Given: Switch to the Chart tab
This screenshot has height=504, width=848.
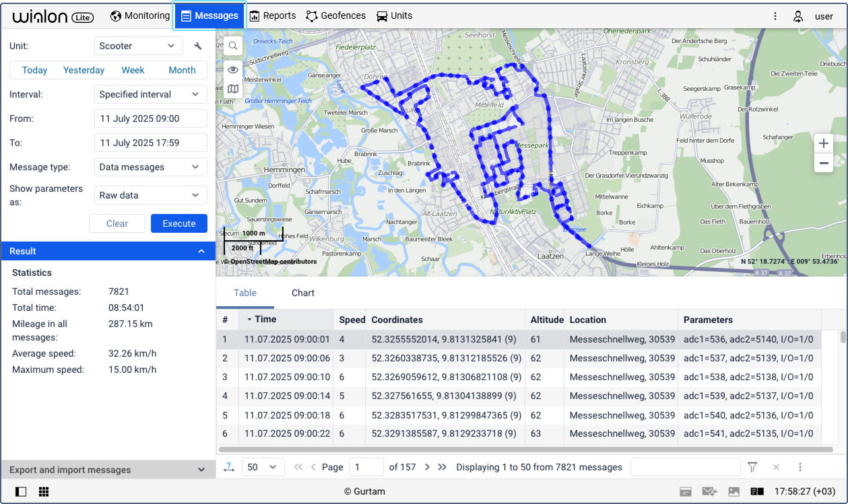Looking at the screenshot, I should point(303,293).
